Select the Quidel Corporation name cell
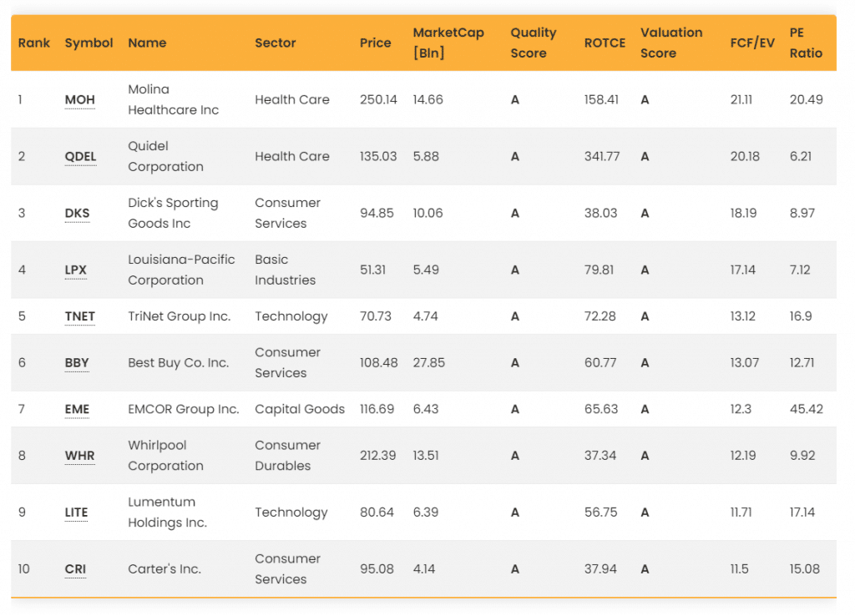Viewport: 855px width, 616px height. tap(166, 156)
